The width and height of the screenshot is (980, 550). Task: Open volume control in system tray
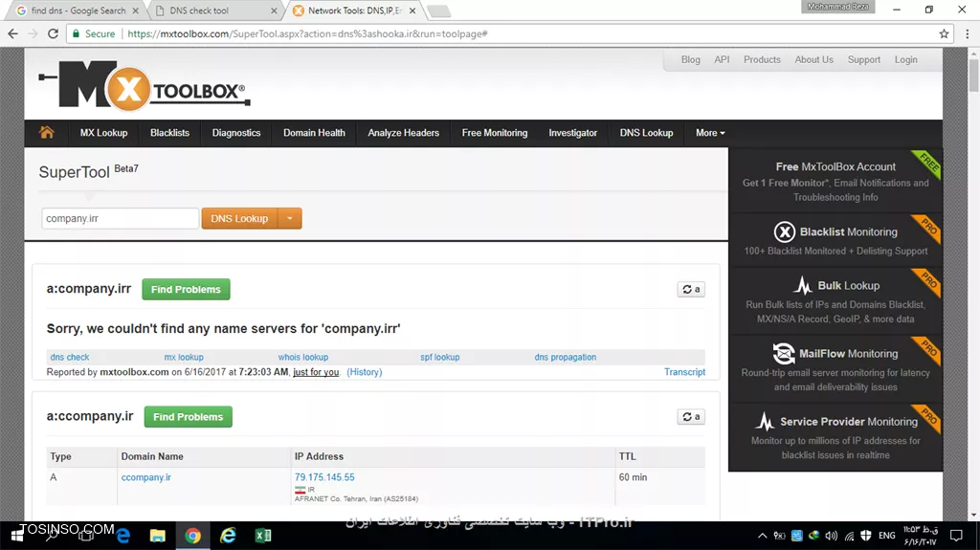(832, 536)
